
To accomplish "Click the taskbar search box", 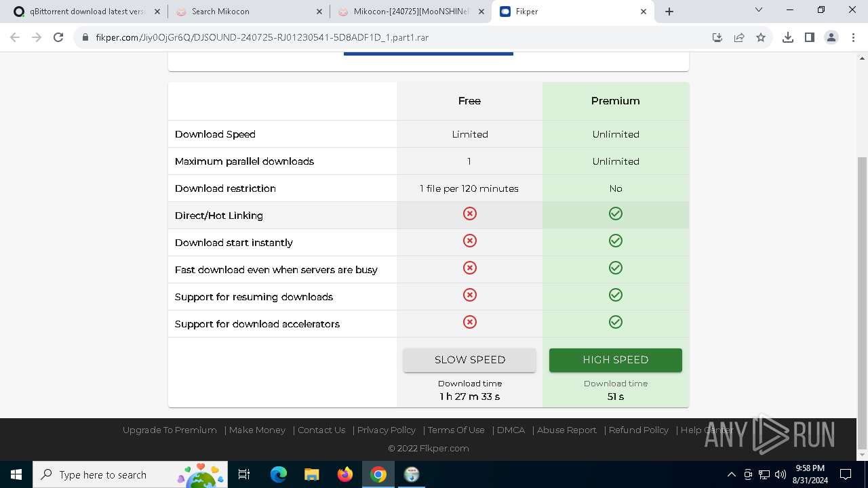I will tap(130, 474).
